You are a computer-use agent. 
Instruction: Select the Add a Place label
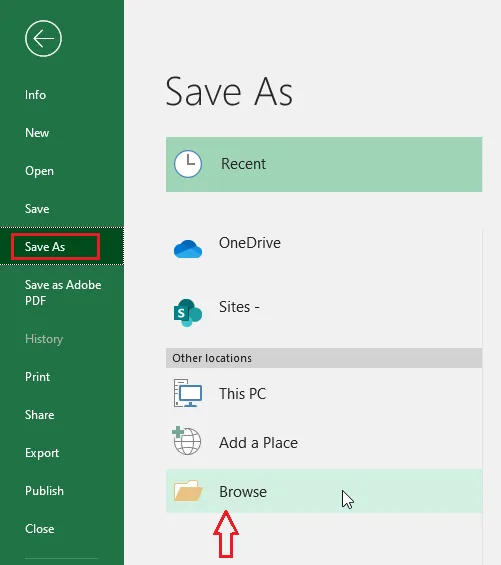point(258,443)
